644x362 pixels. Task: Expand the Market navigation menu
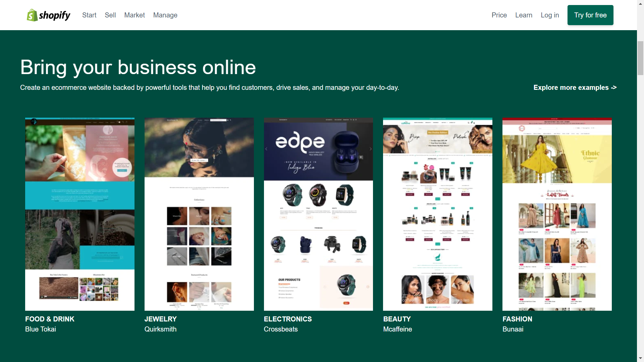point(135,15)
